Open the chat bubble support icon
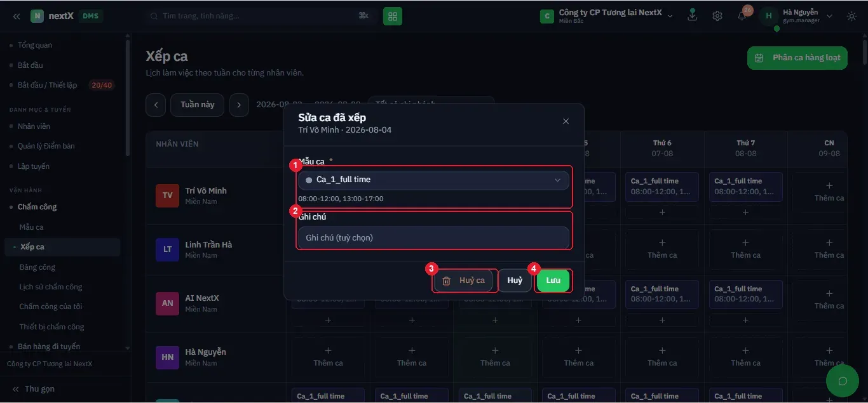Image resolution: width=868 pixels, height=403 pixels. pos(843,381)
